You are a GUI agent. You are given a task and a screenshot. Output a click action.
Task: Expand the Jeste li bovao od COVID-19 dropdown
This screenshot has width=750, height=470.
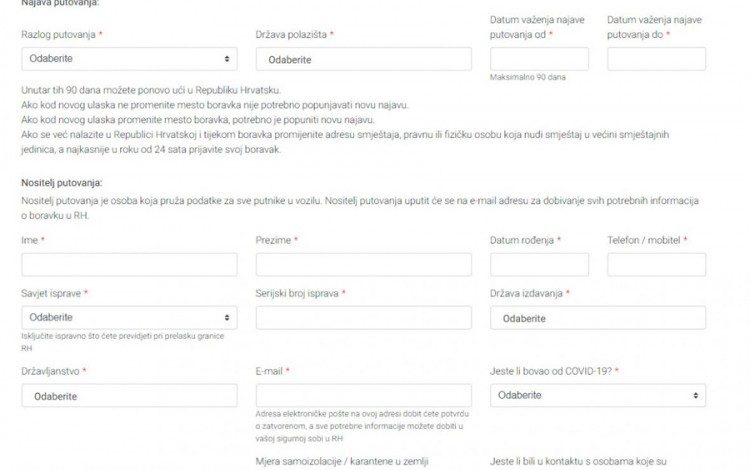point(597,396)
